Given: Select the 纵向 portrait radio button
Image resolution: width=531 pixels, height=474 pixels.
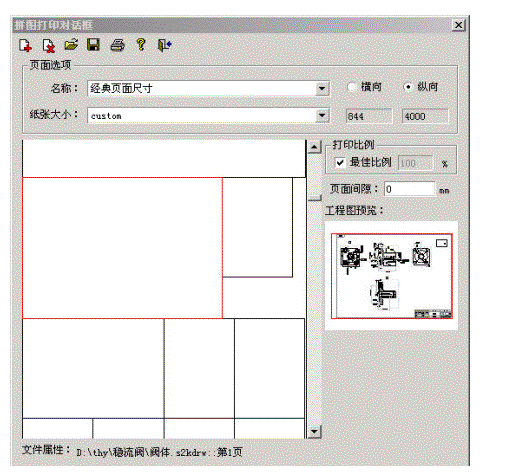Looking at the screenshot, I should click(x=408, y=87).
